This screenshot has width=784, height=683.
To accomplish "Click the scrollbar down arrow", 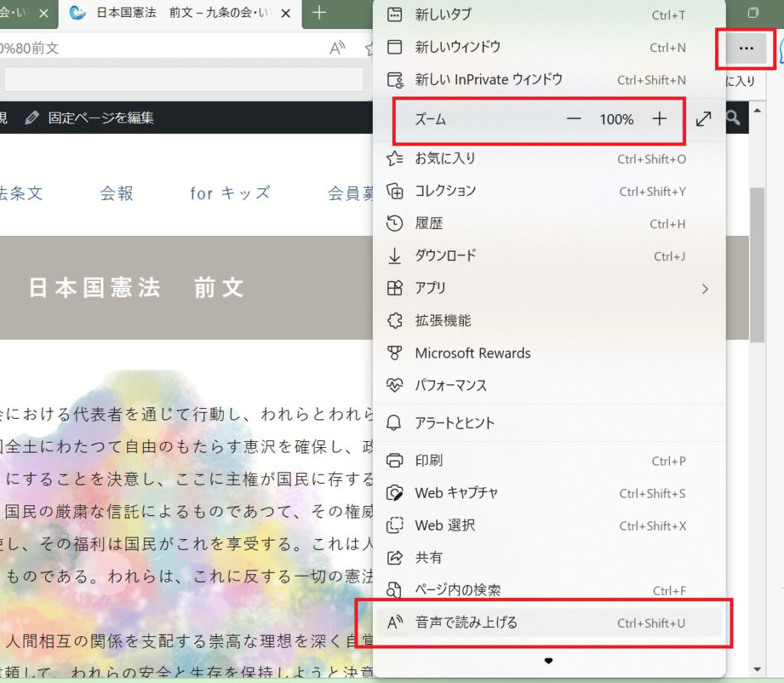I will 757,669.
